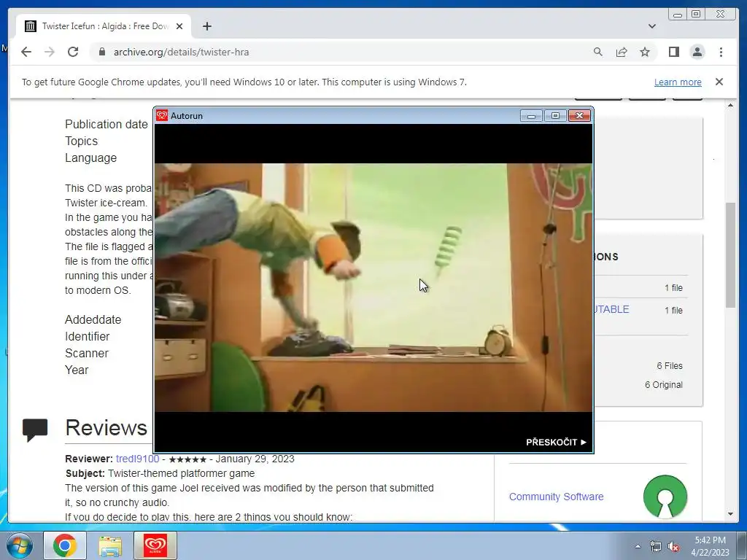The image size is (747, 560).
Task: Click the Autorun window heart icon
Action: (x=162, y=116)
